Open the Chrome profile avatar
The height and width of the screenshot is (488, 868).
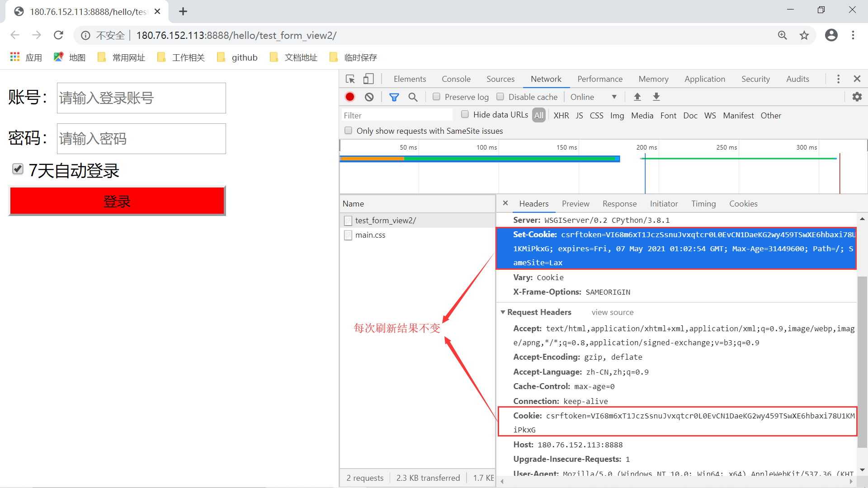831,35
